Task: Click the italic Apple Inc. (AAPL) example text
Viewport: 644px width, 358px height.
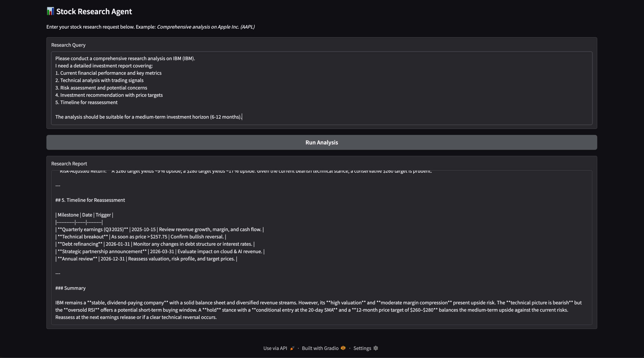Action: coord(236,27)
